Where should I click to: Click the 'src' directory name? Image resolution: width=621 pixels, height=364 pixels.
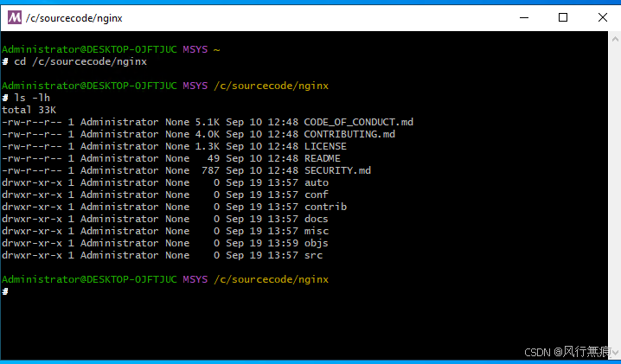pos(313,255)
